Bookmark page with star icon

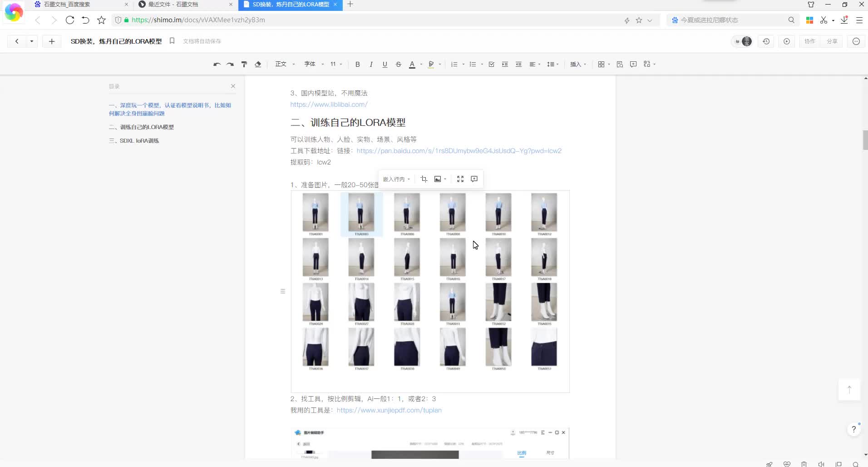[x=101, y=20]
